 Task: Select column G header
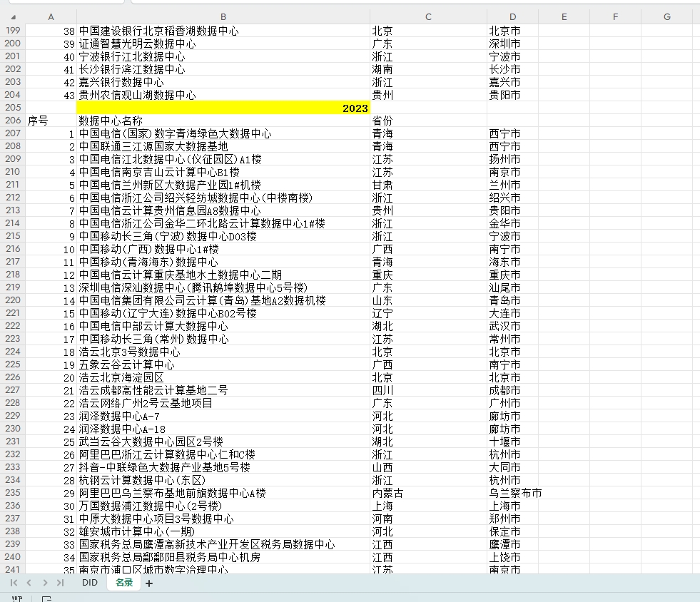666,17
